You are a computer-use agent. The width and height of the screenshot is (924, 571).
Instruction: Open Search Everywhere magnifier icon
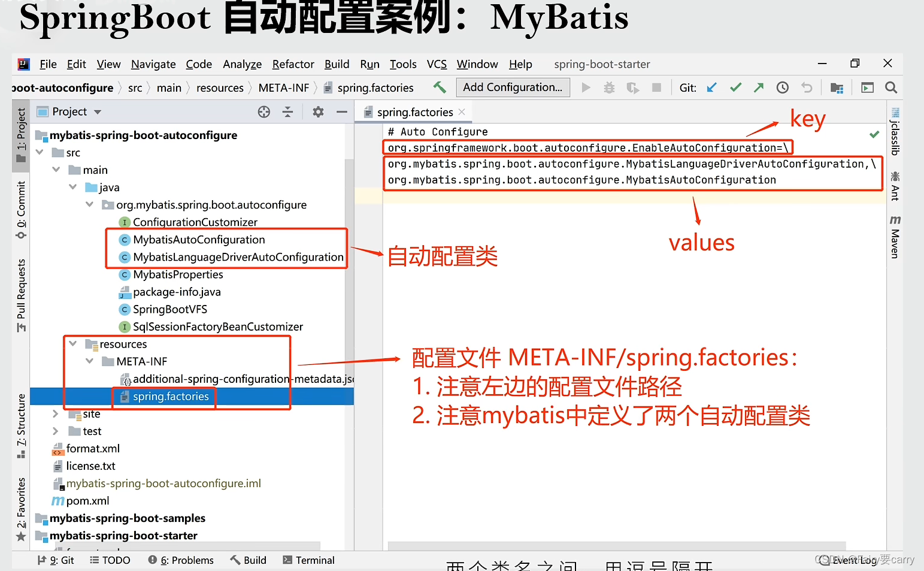pyautogui.click(x=891, y=87)
